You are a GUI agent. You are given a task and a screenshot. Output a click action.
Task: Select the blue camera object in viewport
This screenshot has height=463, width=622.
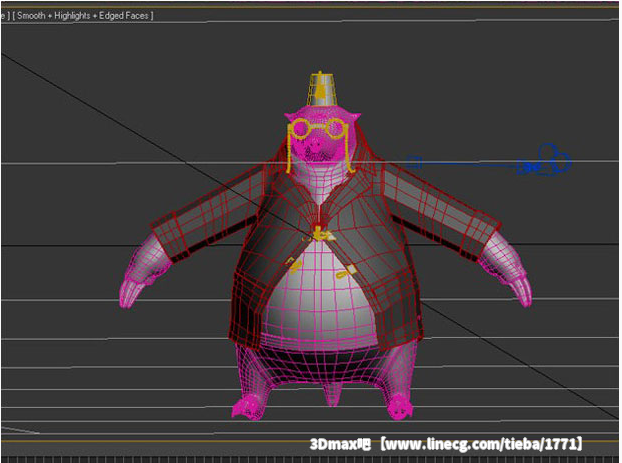tap(545, 160)
